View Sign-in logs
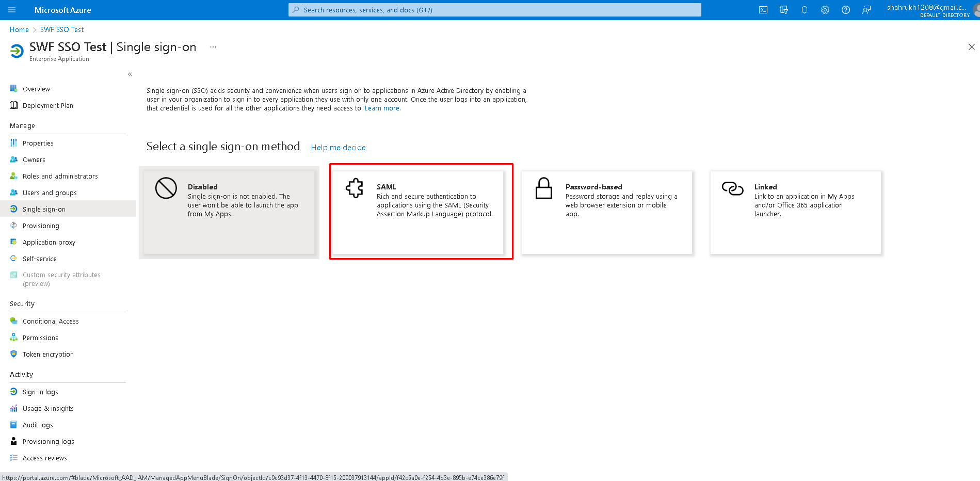Screen dimensions: 980x481 [68, 392]
